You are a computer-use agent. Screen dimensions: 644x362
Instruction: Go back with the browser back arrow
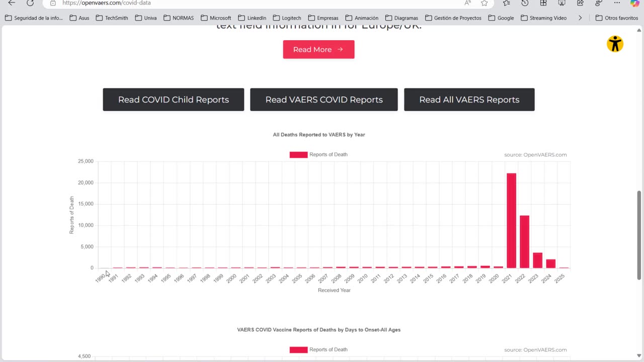pyautogui.click(x=12, y=3)
